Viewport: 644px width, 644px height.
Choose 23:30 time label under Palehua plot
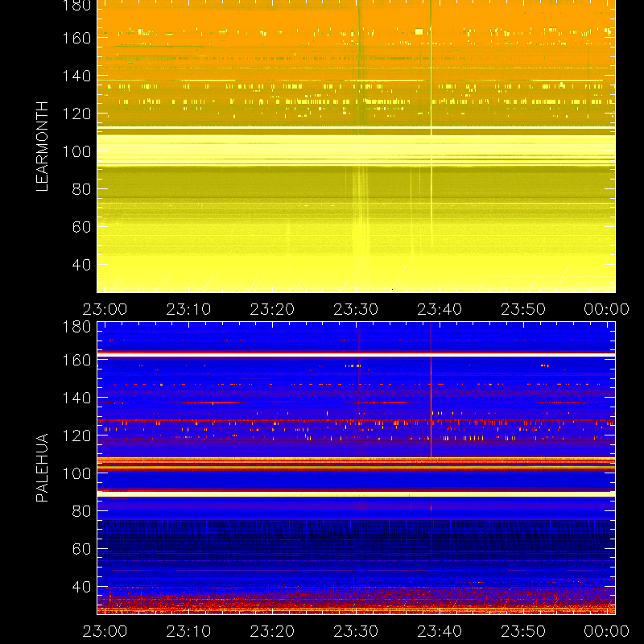coord(356,631)
